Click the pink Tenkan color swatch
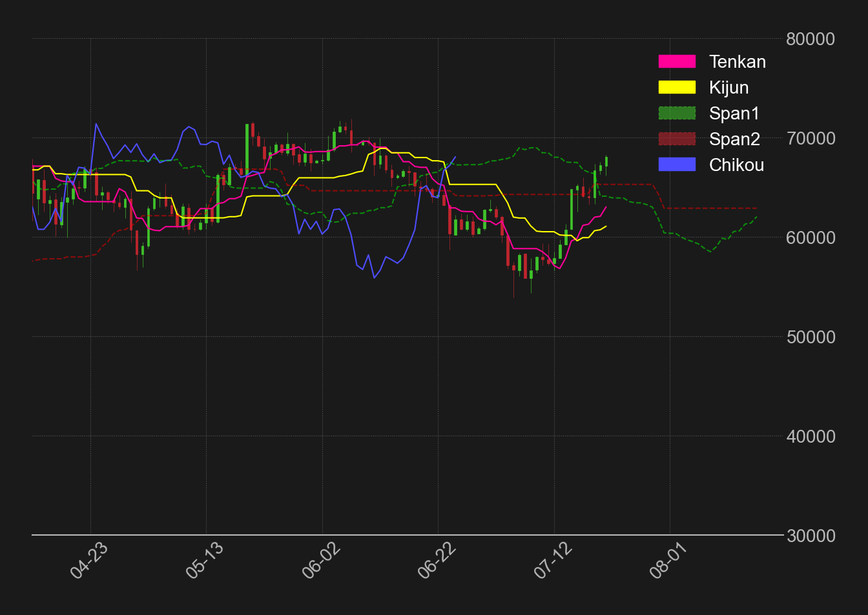The image size is (868, 615). [677, 61]
